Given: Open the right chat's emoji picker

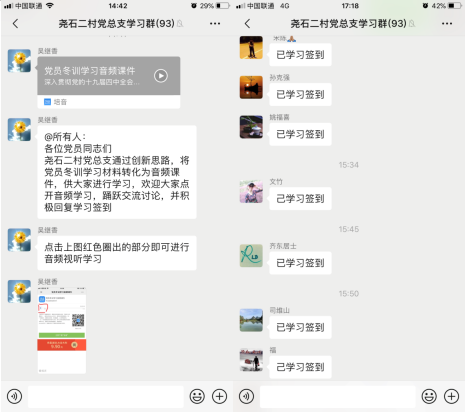Looking at the screenshot, I should 429,396.
